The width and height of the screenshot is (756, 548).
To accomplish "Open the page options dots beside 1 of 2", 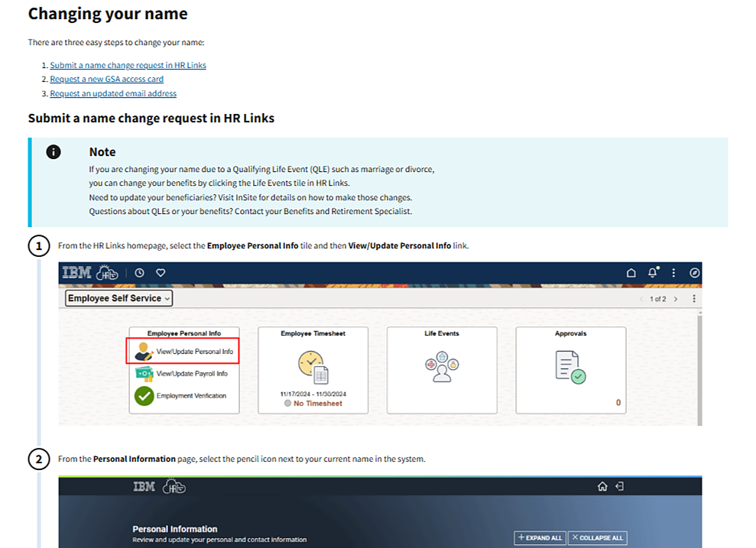I will point(694,299).
